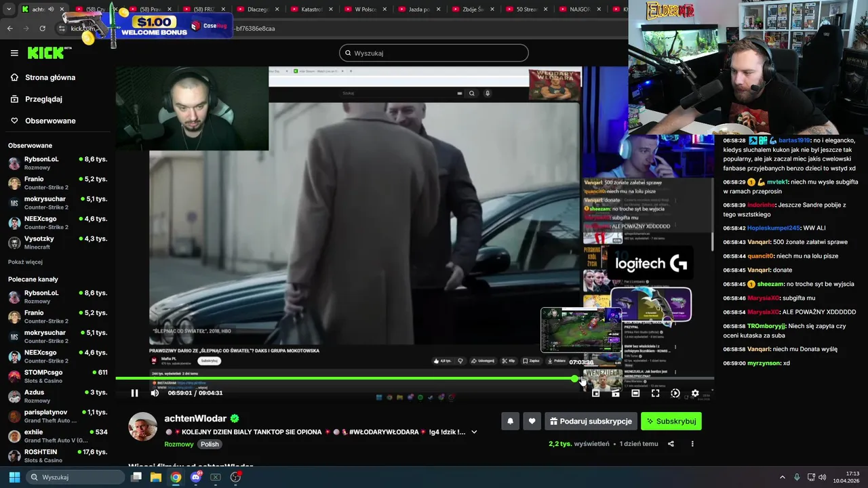
Task: Go to Strona główna
Action: (x=50, y=77)
